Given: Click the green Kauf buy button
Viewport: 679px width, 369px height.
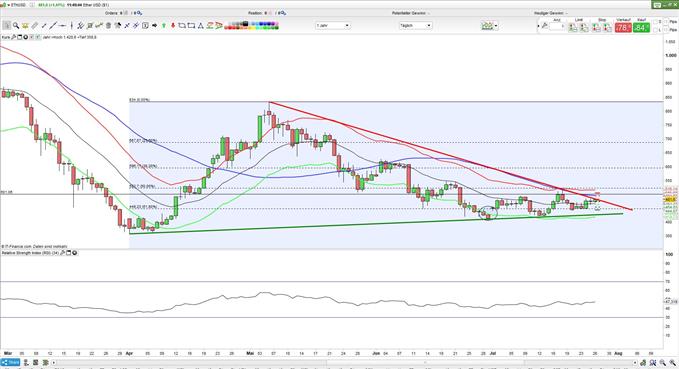Looking at the screenshot, I should tap(641, 28).
